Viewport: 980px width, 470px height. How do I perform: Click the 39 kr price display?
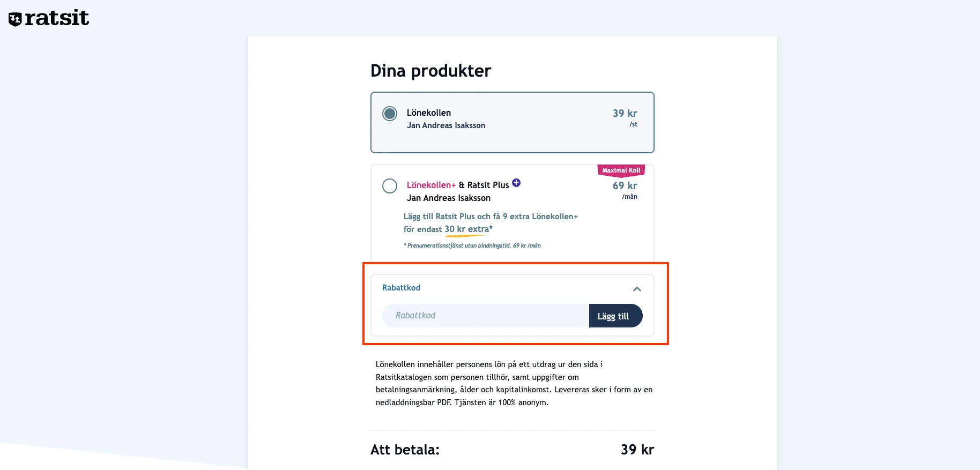tap(625, 113)
